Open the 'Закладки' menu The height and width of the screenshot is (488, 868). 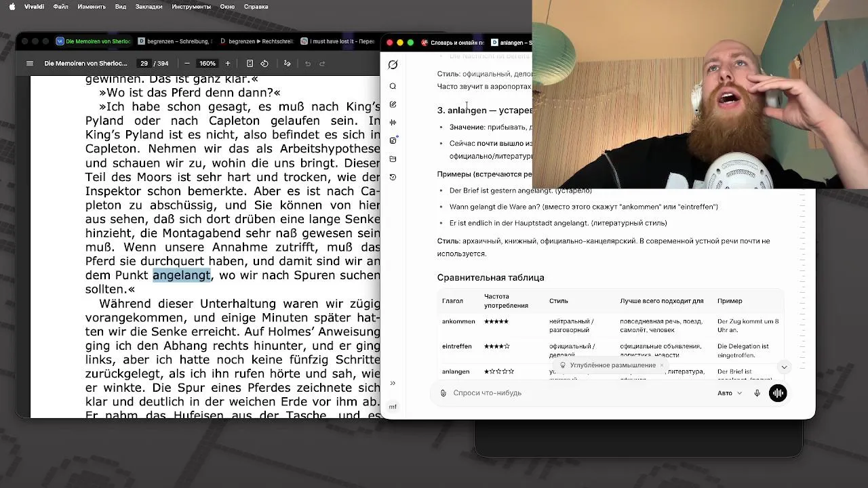point(149,7)
